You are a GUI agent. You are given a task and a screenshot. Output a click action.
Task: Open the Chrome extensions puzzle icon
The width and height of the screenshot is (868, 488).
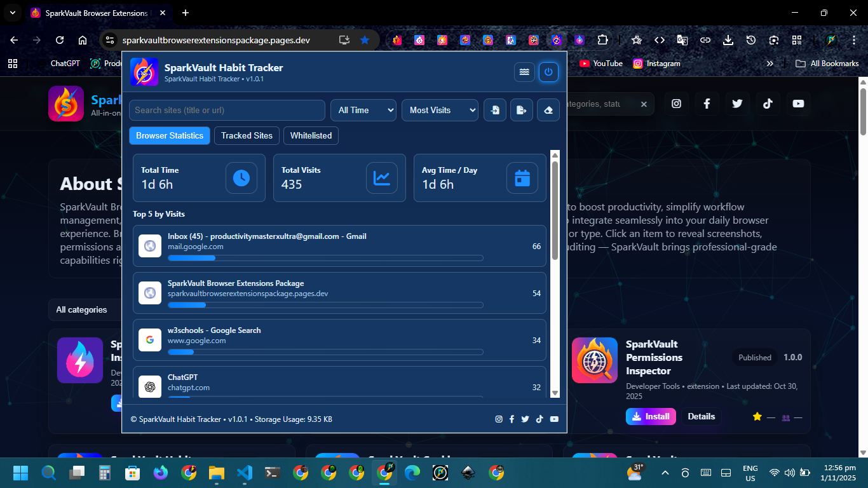tap(602, 40)
